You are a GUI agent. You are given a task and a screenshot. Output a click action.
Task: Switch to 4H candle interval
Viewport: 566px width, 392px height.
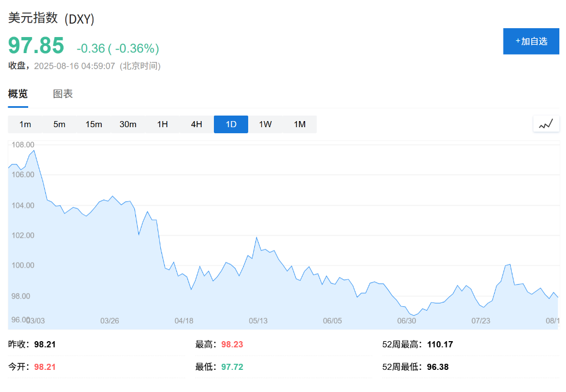(197, 124)
